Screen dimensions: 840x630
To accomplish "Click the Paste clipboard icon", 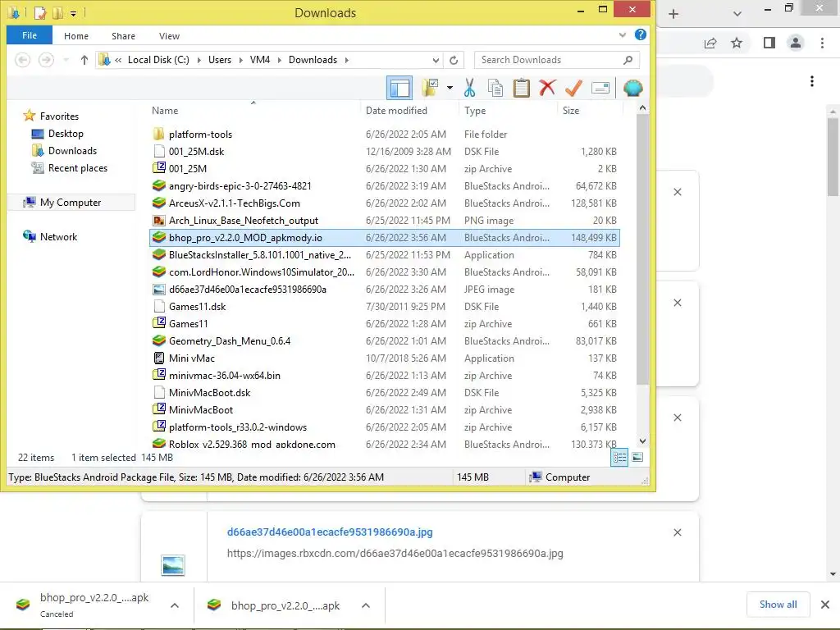I will point(521,88).
